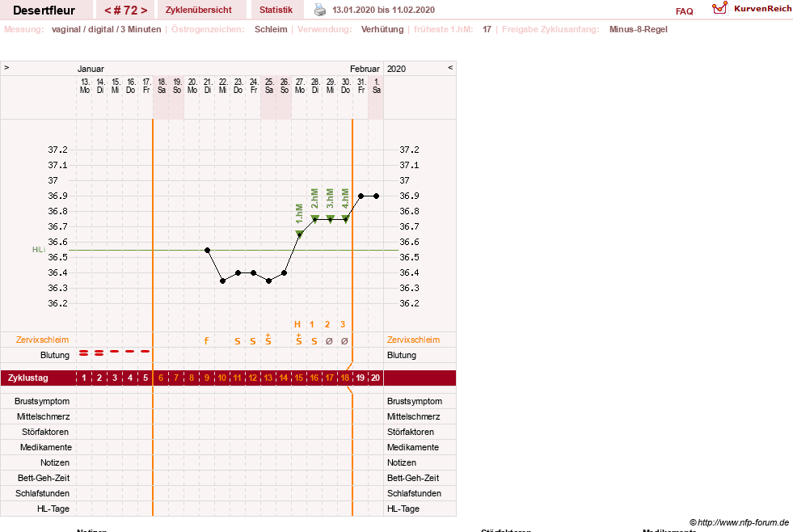The height and width of the screenshot is (532, 793).
Task: Click cycle day 19 cell
Action: [x=360, y=378]
